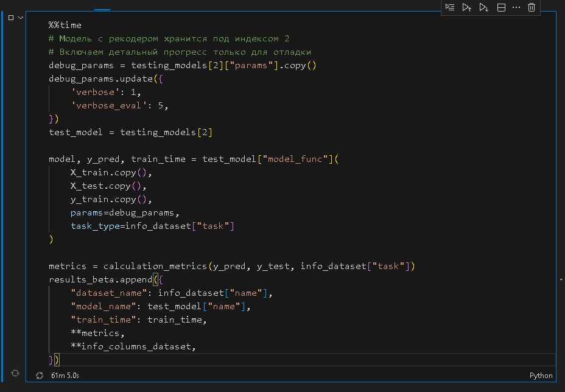Place cursor in the %%time magic line

click(x=65, y=25)
